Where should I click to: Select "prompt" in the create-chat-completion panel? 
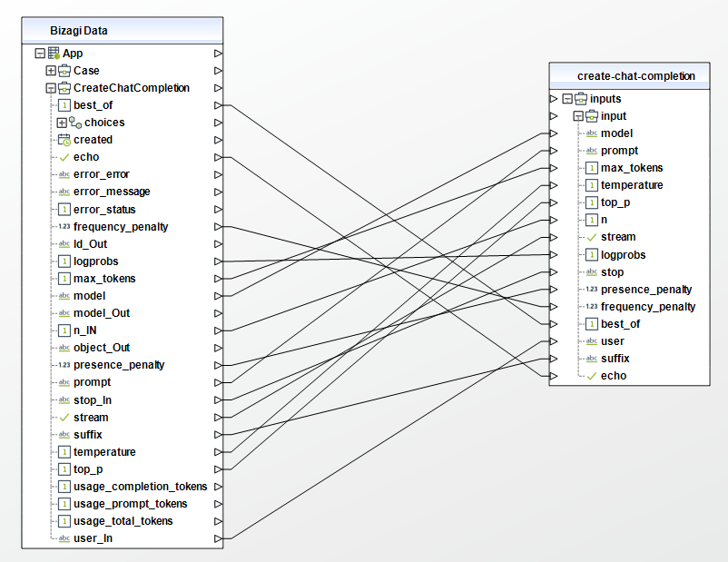point(620,151)
